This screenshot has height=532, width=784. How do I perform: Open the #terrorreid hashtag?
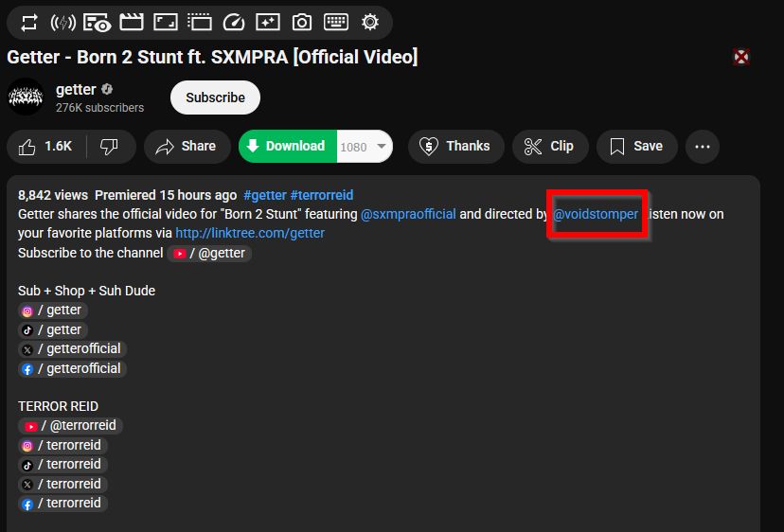pos(322,195)
